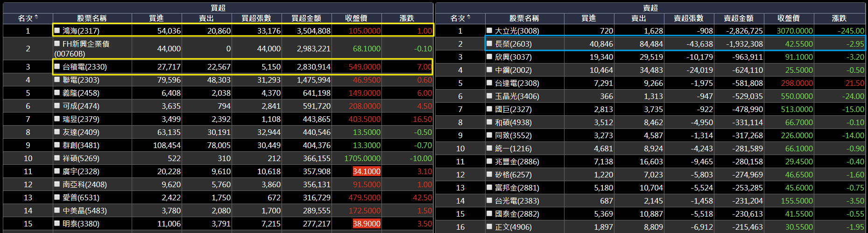Image resolution: width=868 pixels, height=233 pixels.
Task: Click change value 42.50 of 愛普
Action: coord(423,198)
